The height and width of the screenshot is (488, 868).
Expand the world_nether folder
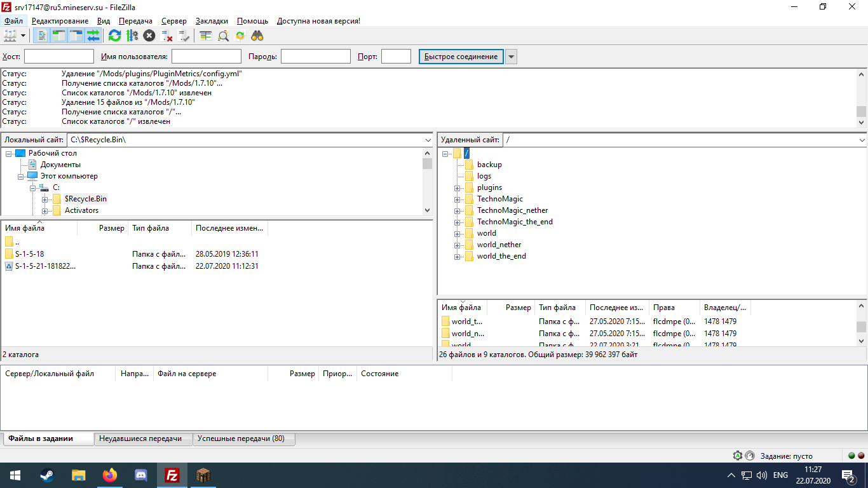[458, 245]
